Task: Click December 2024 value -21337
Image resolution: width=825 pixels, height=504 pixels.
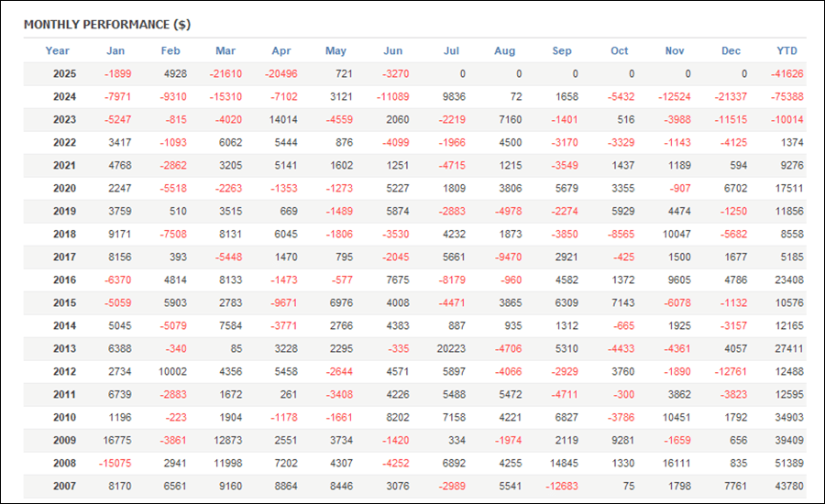Action: click(x=731, y=97)
